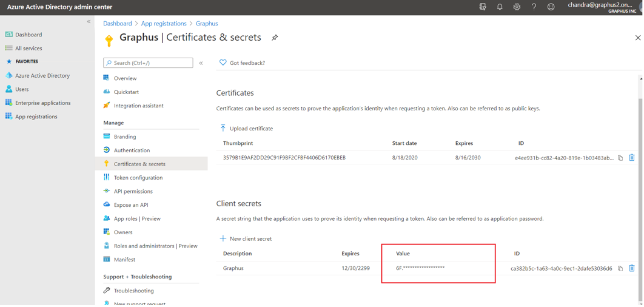Open the settings gear in top bar
The height and width of the screenshot is (307, 644).
pyautogui.click(x=517, y=7)
